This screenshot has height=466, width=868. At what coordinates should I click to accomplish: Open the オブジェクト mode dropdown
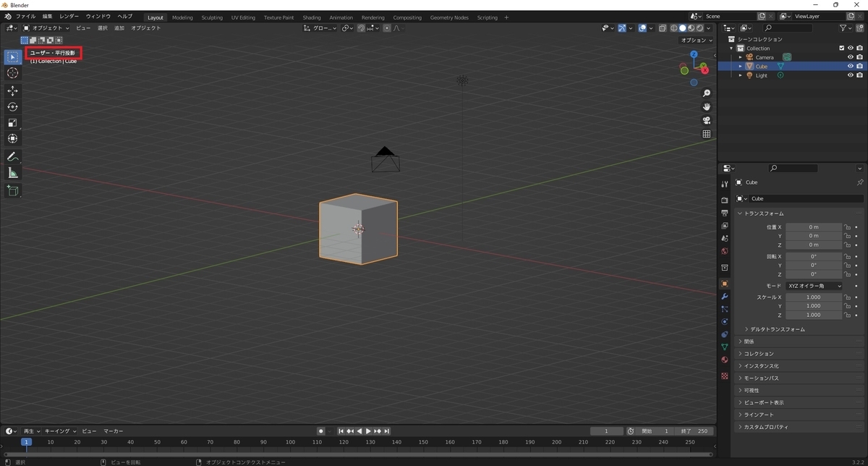click(x=46, y=28)
